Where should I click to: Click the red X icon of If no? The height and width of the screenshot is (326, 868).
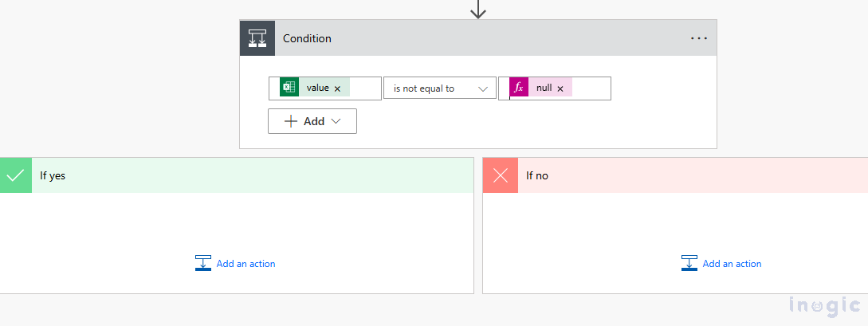501,175
